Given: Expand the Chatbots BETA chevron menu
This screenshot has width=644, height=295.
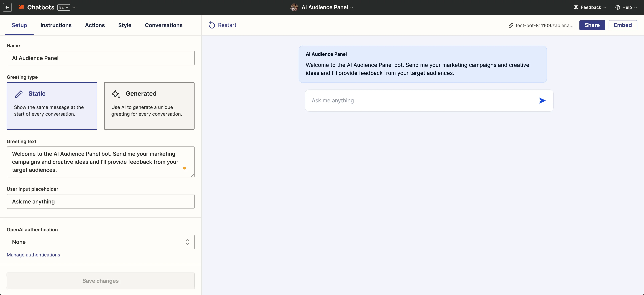Looking at the screenshot, I should [74, 8].
